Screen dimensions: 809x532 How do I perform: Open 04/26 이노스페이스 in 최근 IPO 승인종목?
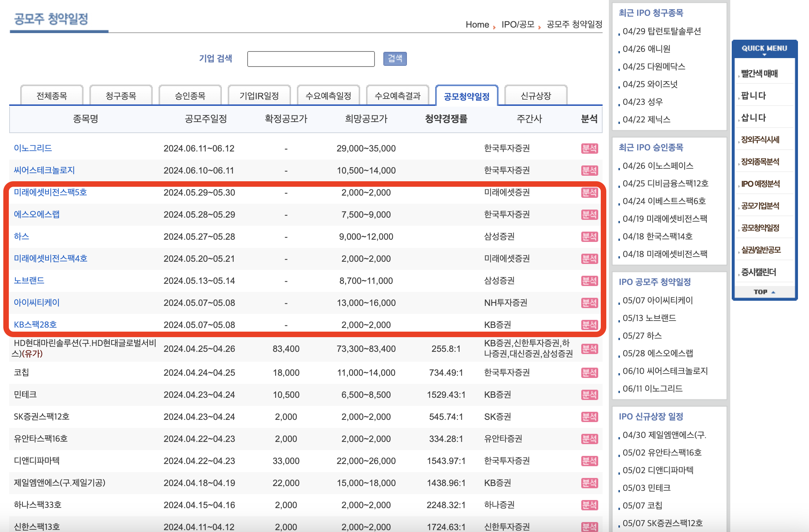click(659, 166)
